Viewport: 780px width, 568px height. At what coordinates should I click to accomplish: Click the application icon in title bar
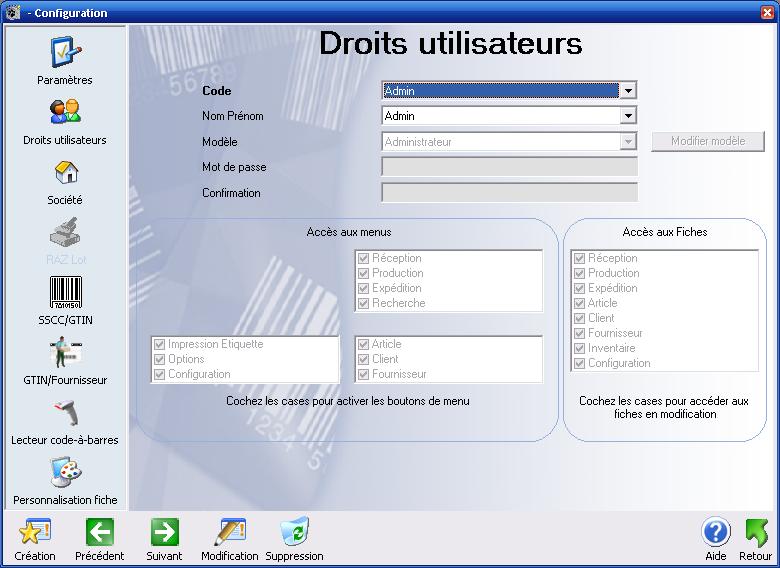12,12
